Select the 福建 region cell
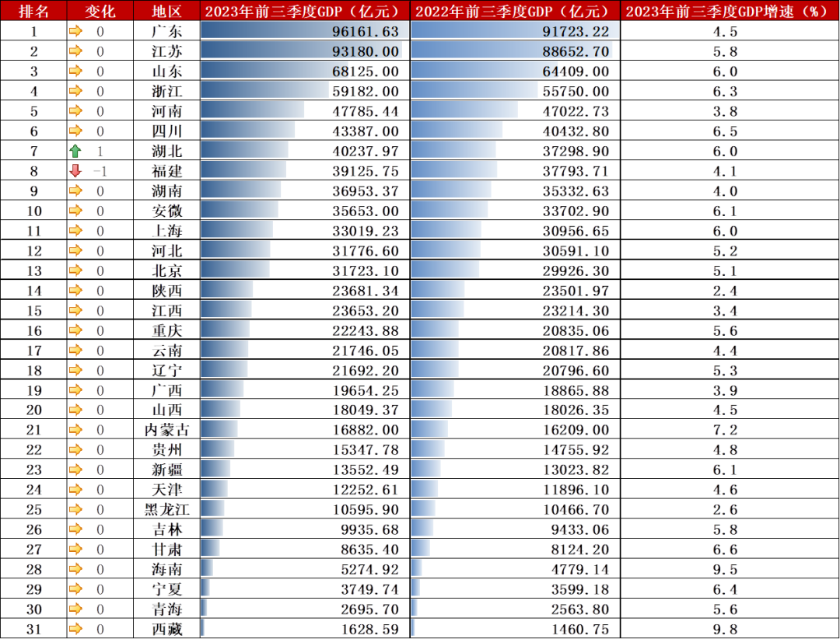This screenshot has height=639, width=840. pos(166,171)
